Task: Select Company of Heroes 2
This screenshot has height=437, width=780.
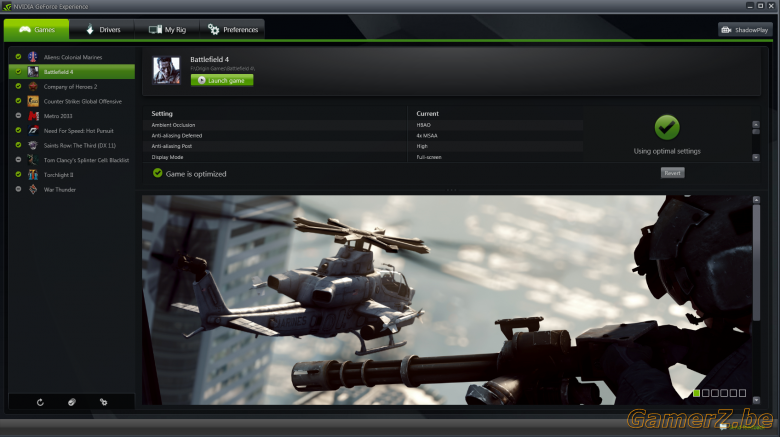Action: click(x=72, y=87)
